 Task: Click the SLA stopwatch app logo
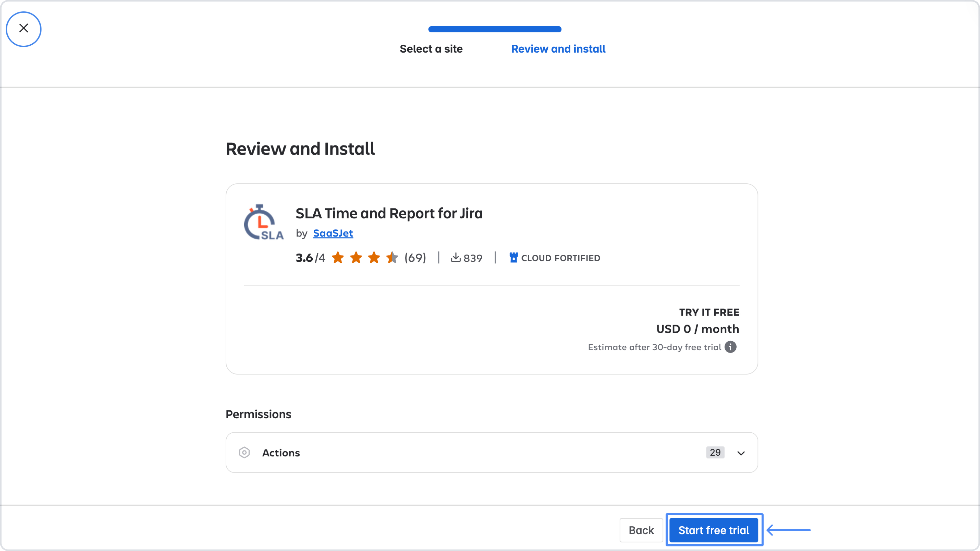(263, 223)
